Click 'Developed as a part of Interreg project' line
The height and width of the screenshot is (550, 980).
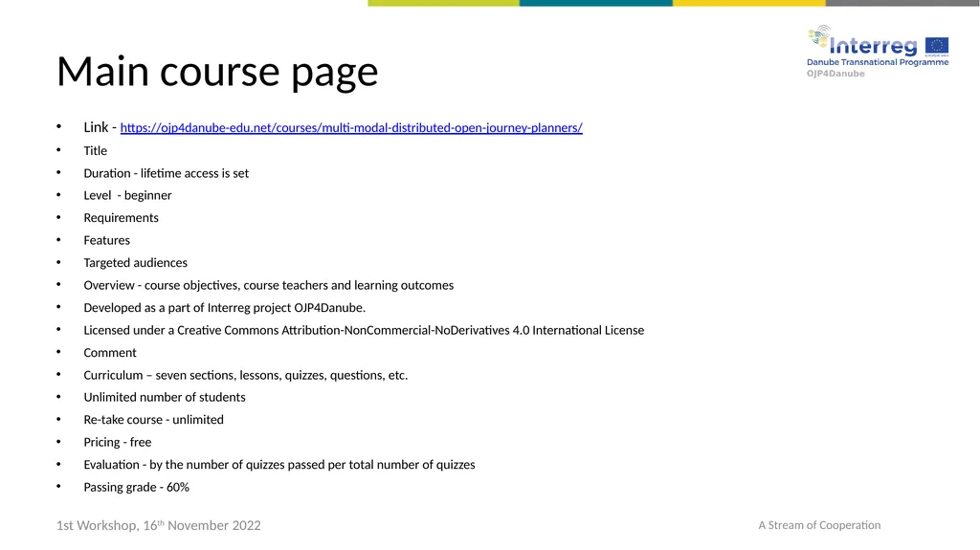click(x=224, y=308)
